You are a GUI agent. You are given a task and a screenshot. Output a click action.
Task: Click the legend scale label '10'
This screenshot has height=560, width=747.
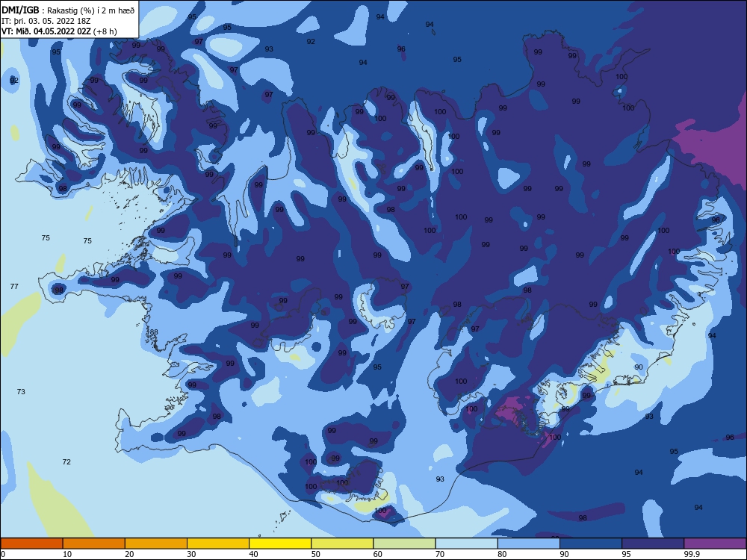67,554
